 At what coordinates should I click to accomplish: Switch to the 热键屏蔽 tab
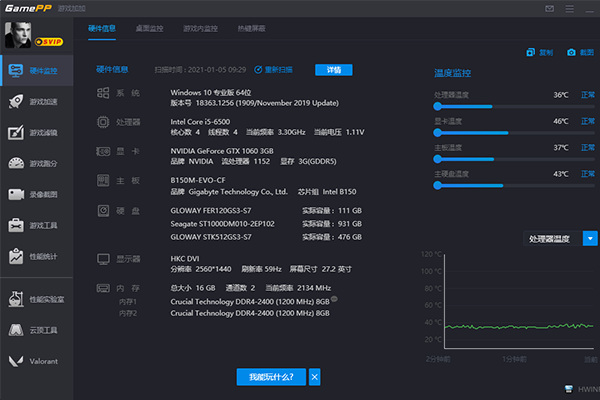point(251,28)
